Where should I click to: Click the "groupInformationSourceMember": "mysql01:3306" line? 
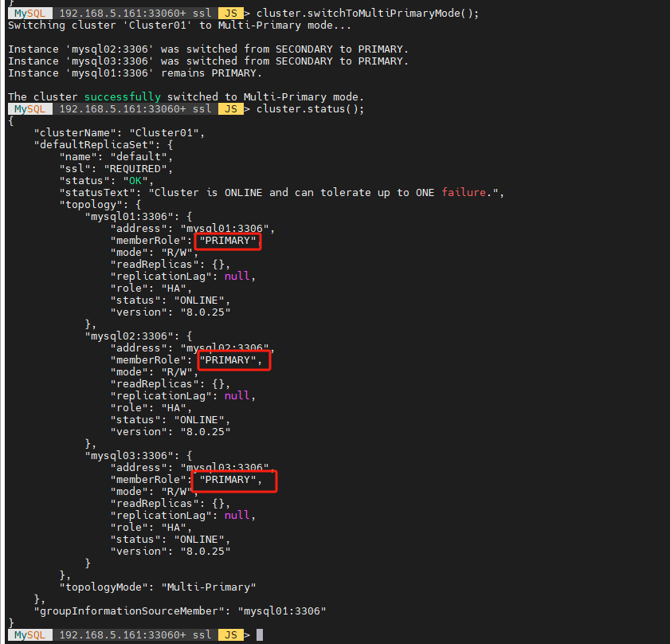click(179, 611)
